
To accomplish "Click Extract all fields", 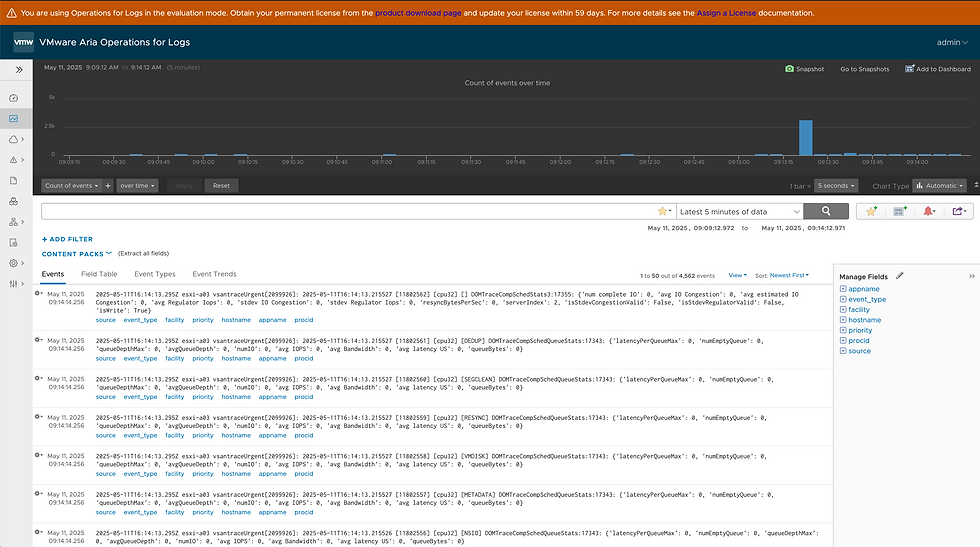I will tap(143, 253).
